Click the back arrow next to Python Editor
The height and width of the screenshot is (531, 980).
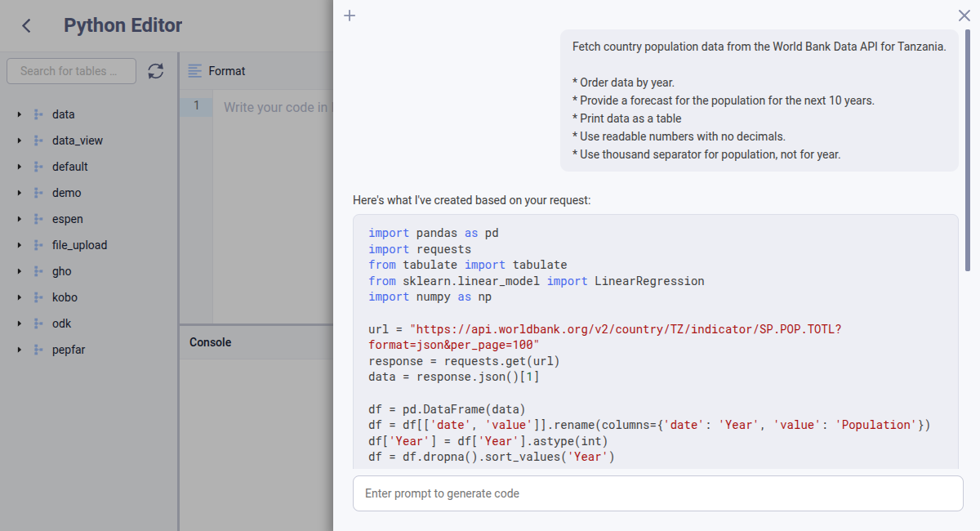pos(24,25)
